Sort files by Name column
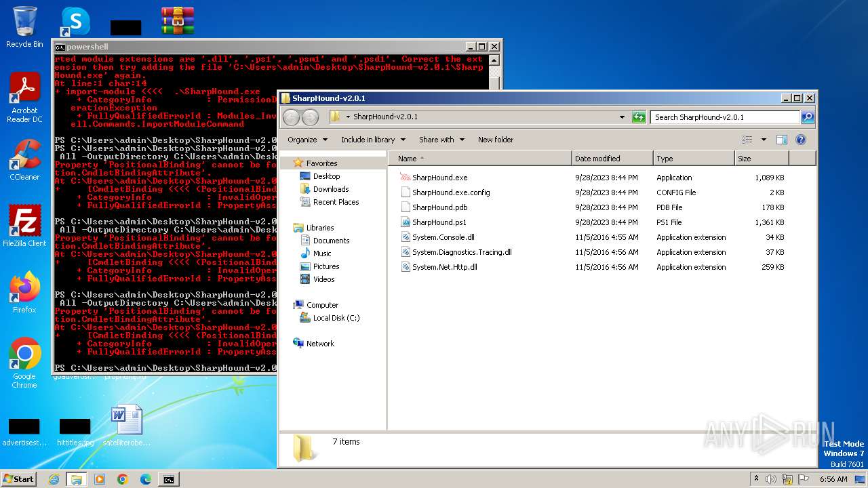868x488 pixels. [x=481, y=159]
